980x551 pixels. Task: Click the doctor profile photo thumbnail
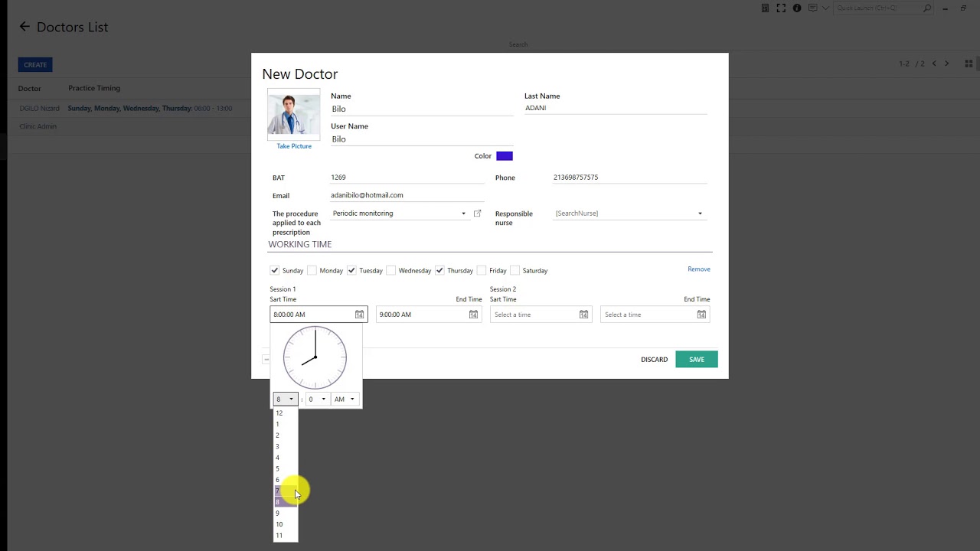[x=293, y=115]
